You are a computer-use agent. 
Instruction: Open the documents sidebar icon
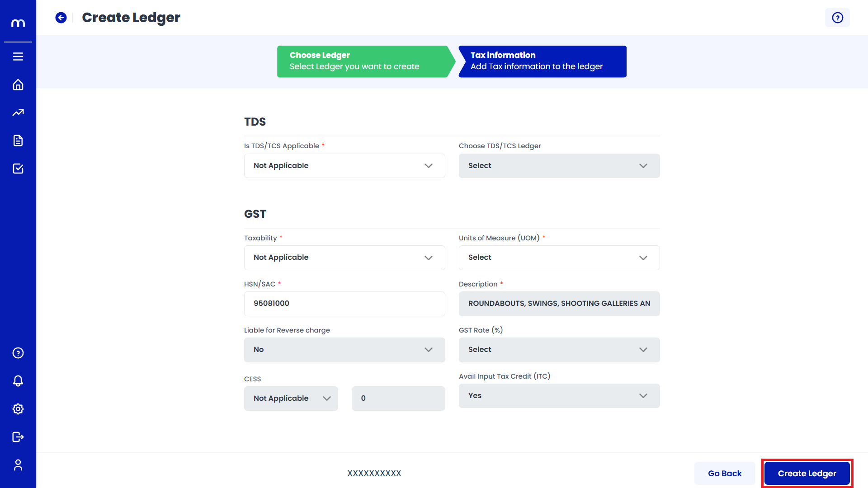click(x=18, y=141)
